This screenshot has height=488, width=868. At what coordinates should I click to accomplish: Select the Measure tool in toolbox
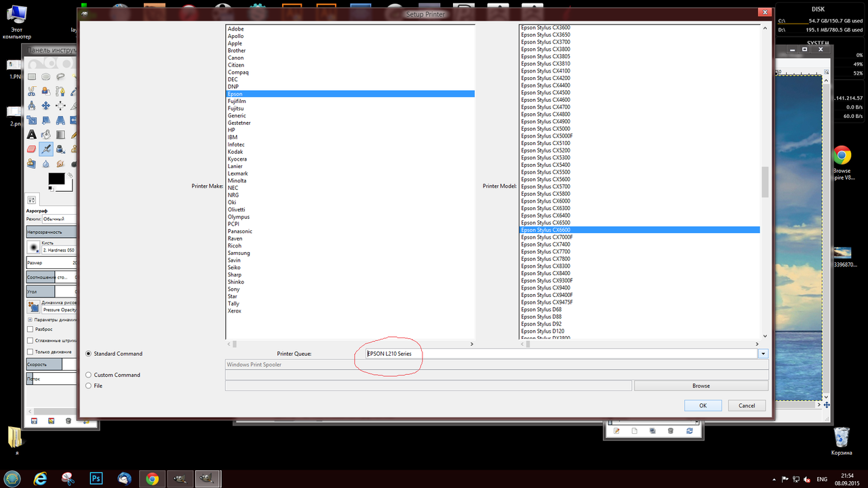click(31, 106)
